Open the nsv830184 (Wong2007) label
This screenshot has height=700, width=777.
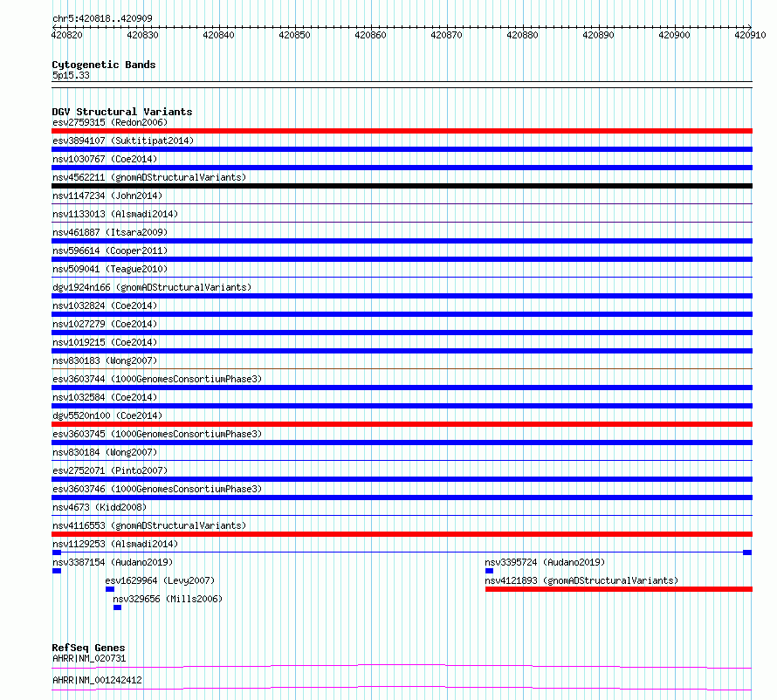[x=105, y=452]
